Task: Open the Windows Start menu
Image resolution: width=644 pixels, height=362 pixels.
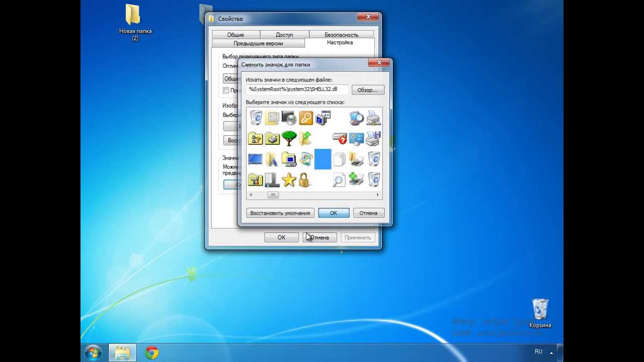Action: 94,352
